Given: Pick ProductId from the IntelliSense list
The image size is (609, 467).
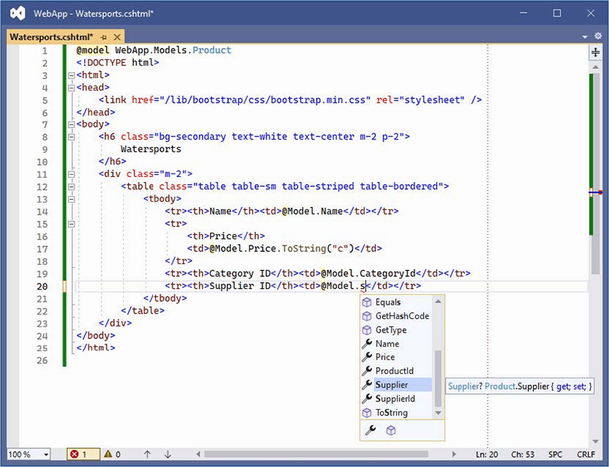Looking at the screenshot, I should click(396, 371).
